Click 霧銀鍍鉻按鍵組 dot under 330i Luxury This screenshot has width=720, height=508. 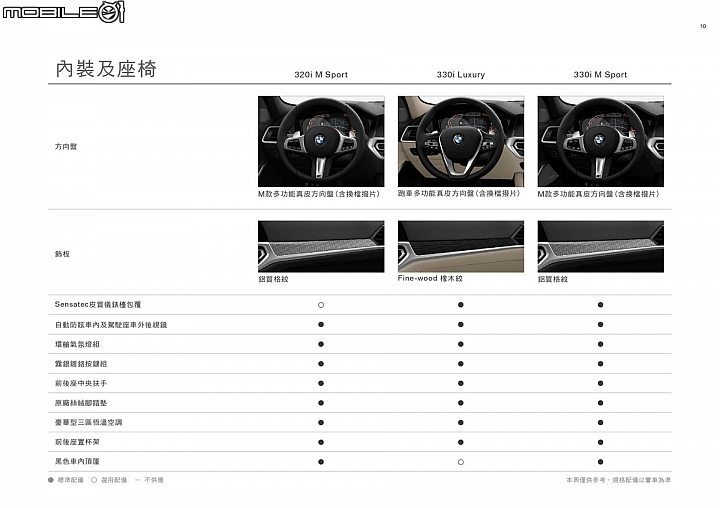[461, 364]
